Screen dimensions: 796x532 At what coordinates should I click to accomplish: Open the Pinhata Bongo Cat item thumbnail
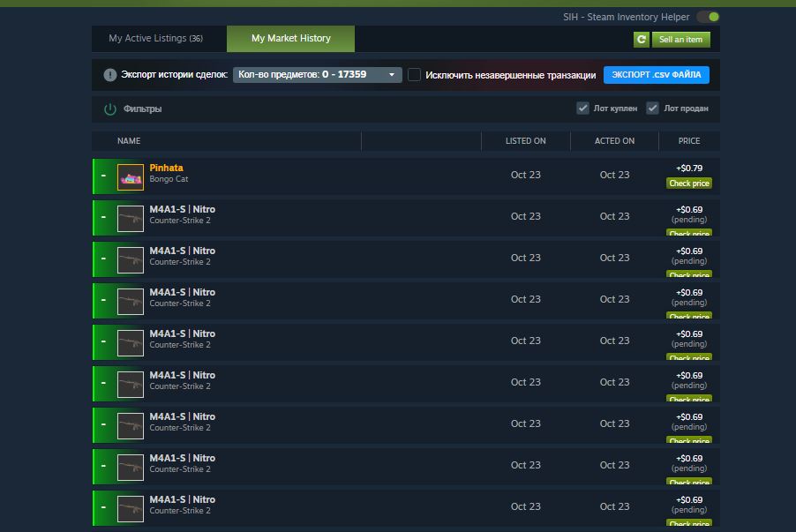(131, 177)
